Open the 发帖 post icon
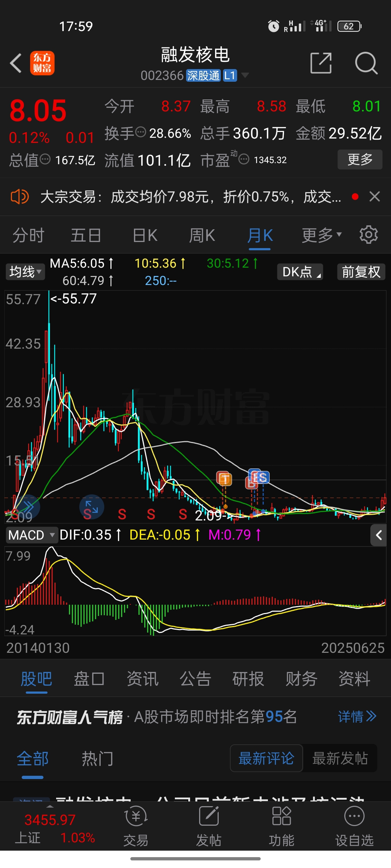 pyautogui.click(x=209, y=827)
